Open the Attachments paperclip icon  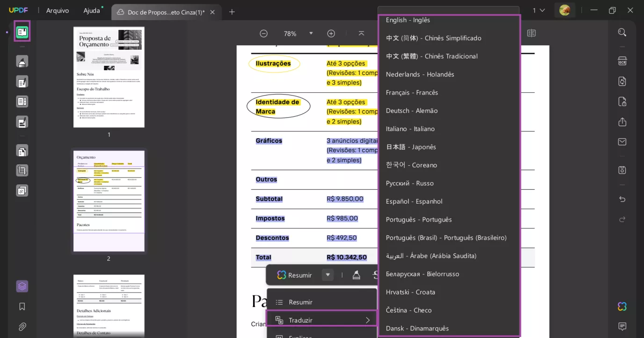22,327
